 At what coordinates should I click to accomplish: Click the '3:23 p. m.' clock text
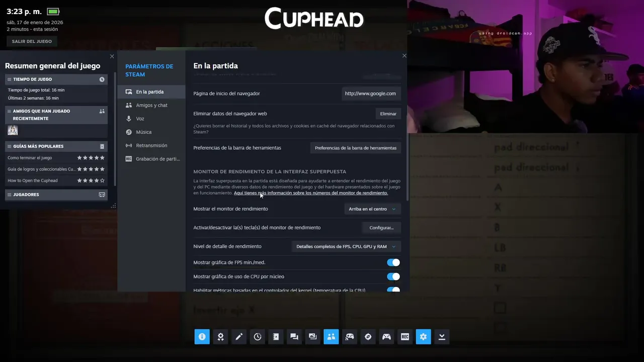point(24,11)
